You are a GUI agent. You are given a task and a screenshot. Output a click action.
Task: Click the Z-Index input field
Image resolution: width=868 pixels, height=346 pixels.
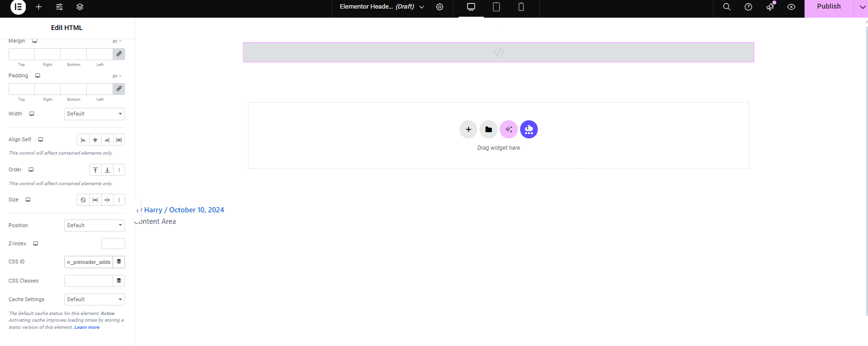(x=113, y=244)
